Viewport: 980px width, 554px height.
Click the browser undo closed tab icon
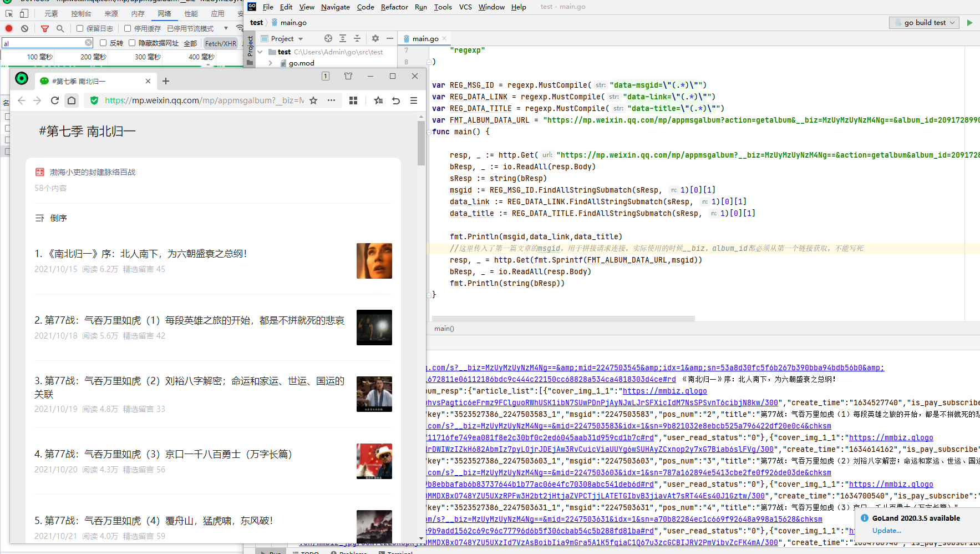(x=396, y=100)
